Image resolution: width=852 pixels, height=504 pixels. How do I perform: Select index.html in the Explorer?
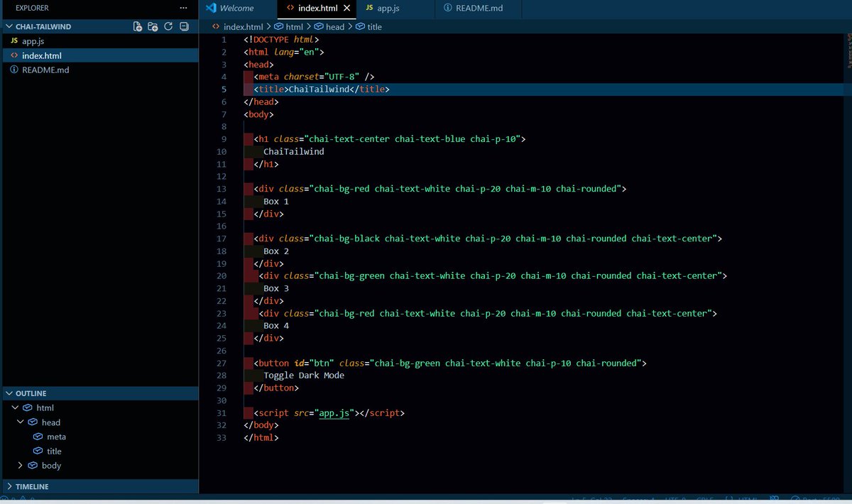[99, 55]
